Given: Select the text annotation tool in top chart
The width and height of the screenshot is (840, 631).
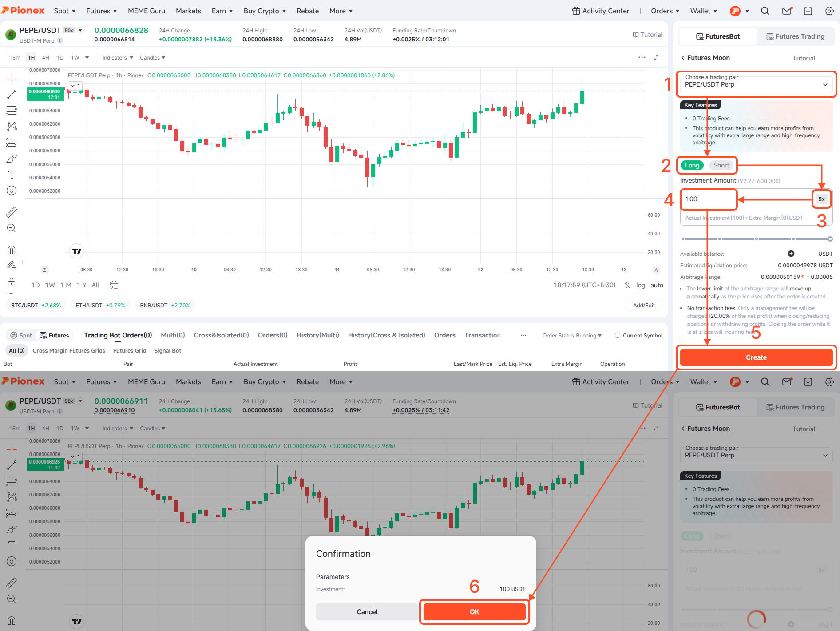Looking at the screenshot, I should tap(12, 175).
